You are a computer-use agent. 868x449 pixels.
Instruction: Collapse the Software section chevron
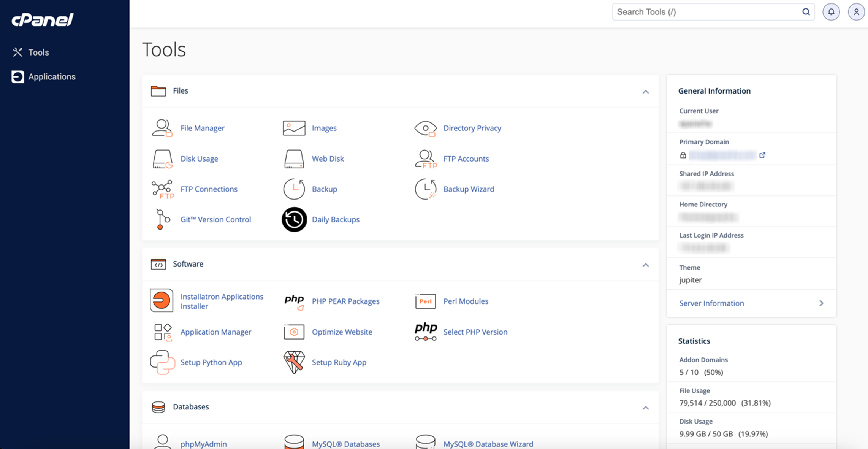pos(645,265)
